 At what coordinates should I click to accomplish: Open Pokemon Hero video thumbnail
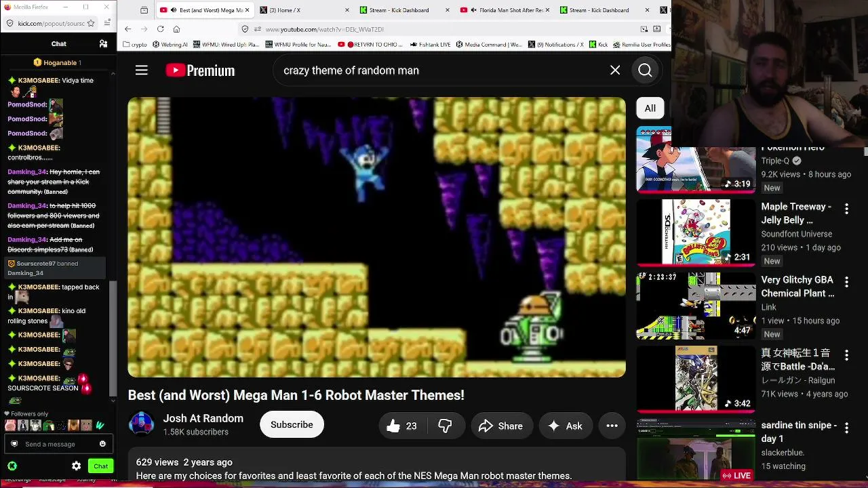[696, 160]
